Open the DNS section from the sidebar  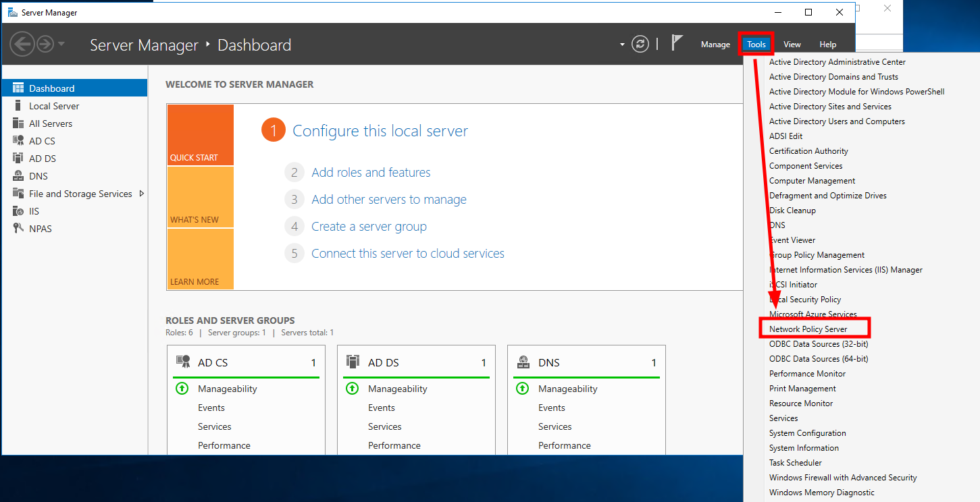click(19, 175)
